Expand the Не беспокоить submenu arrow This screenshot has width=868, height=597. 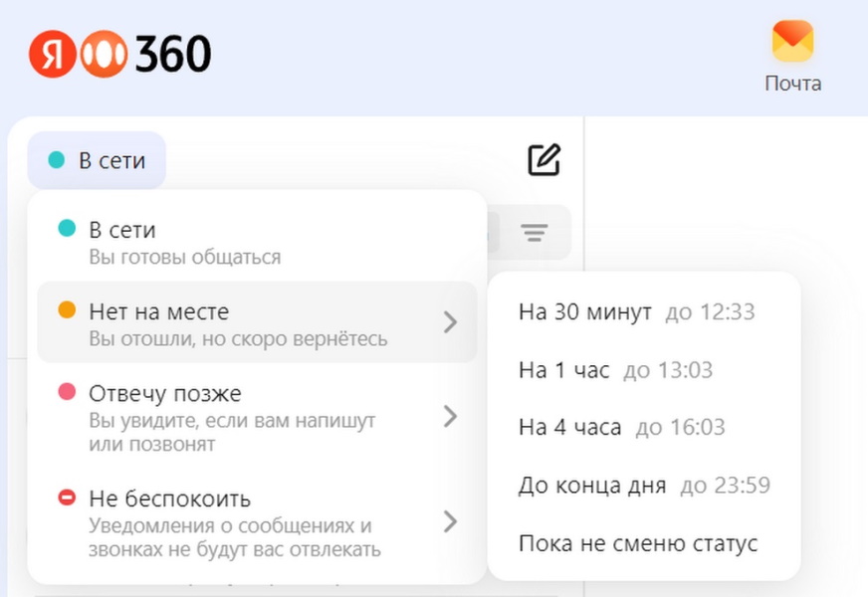(450, 521)
